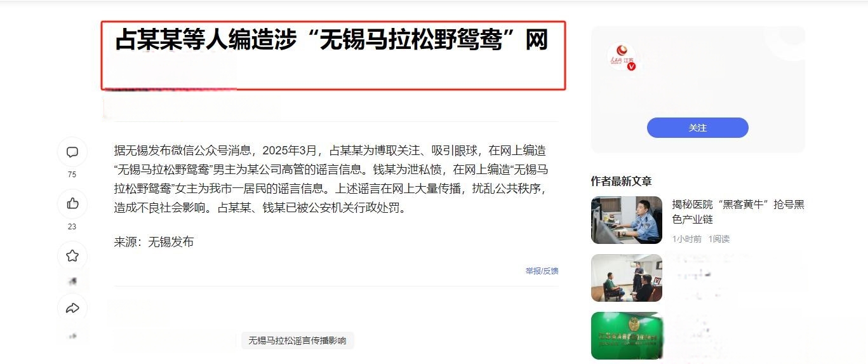Viewport: 868px width, 364px height.
Task: Click the 1小时前 timestamp of first article
Action: click(687, 239)
